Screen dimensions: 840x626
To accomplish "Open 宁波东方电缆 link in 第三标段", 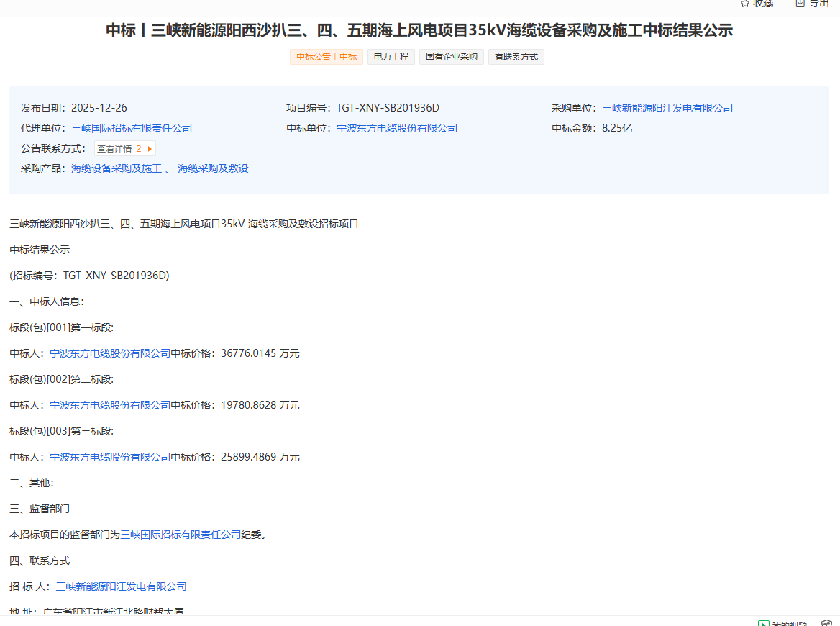I will (x=110, y=457).
